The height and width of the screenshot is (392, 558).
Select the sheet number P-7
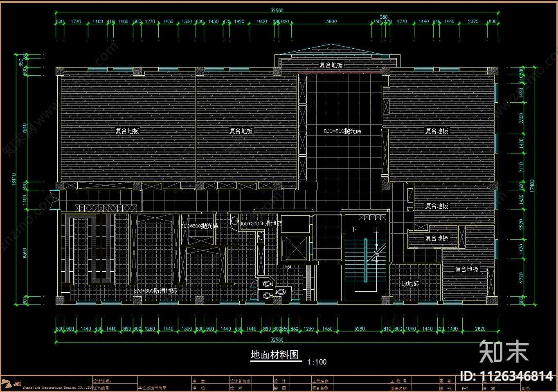pyautogui.click(x=465, y=388)
